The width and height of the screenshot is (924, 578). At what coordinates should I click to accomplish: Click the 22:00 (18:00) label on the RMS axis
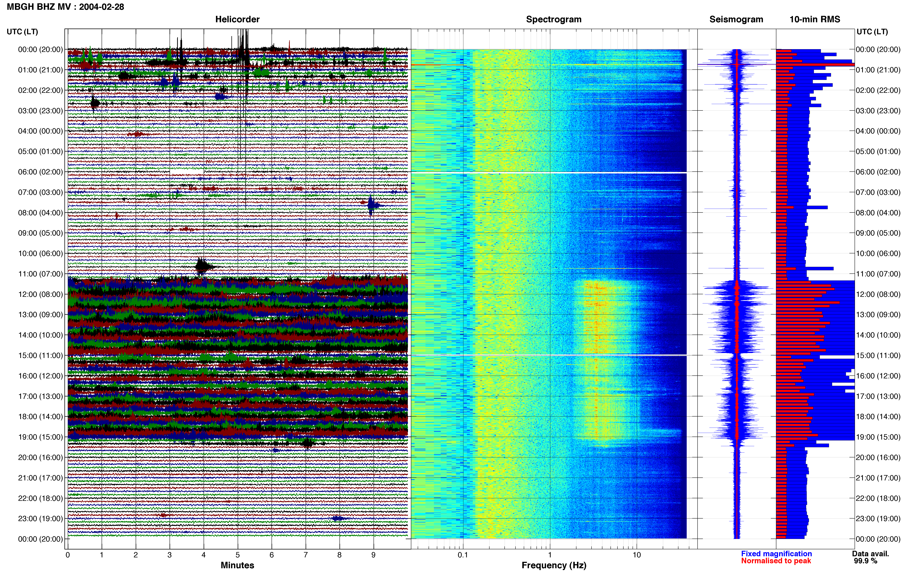pos(878,498)
